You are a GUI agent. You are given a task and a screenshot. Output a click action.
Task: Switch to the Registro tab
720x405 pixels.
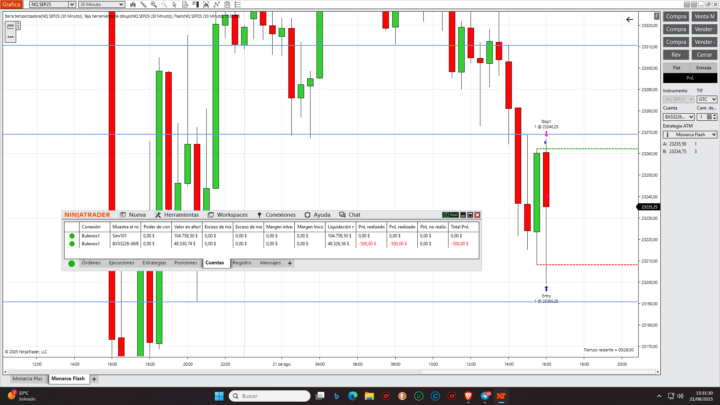coord(242,263)
